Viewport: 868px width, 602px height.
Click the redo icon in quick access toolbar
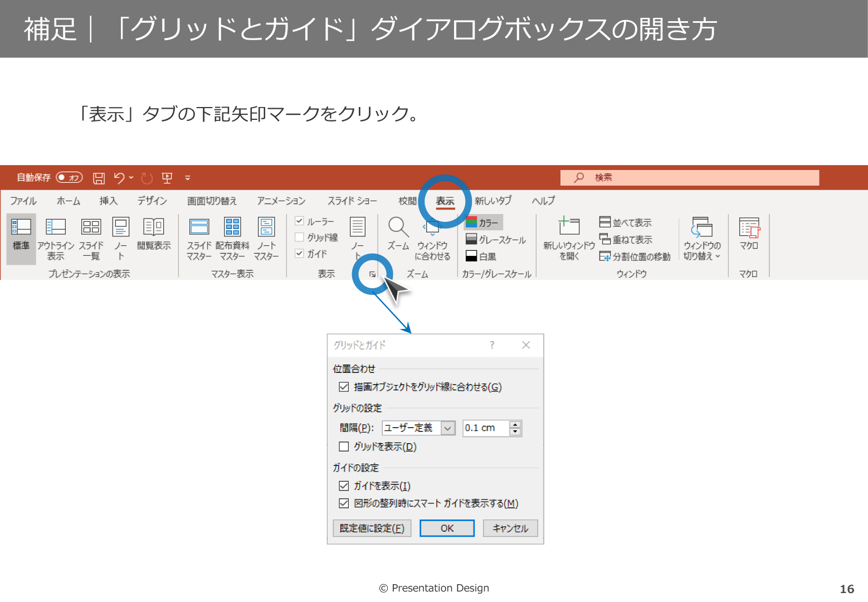tap(147, 178)
